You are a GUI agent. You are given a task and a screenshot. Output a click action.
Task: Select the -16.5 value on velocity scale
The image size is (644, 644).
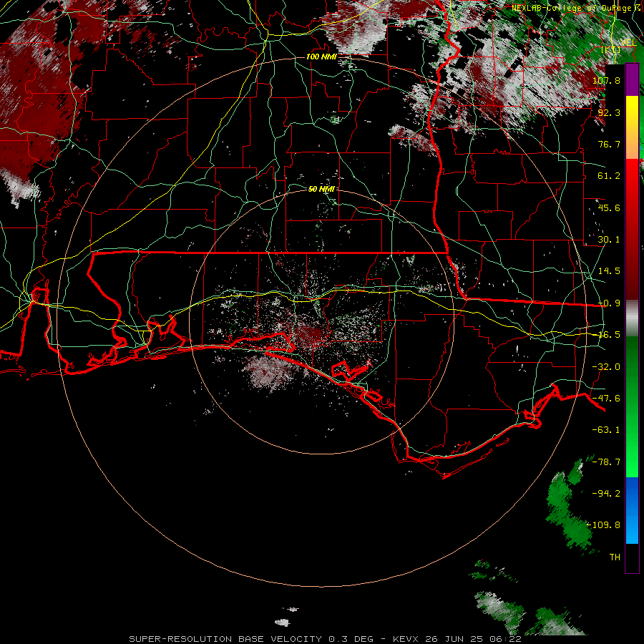[608, 335]
